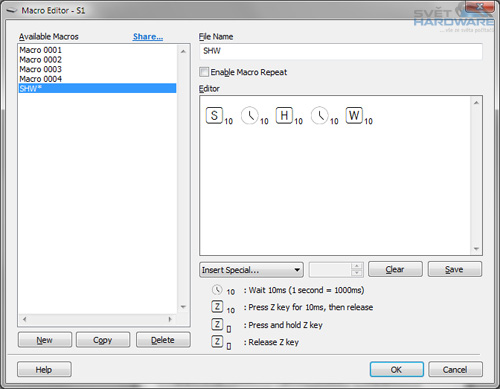Click Editor scroll up arrow
This screenshot has height=389, width=500.
pyautogui.click(x=476, y=103)
